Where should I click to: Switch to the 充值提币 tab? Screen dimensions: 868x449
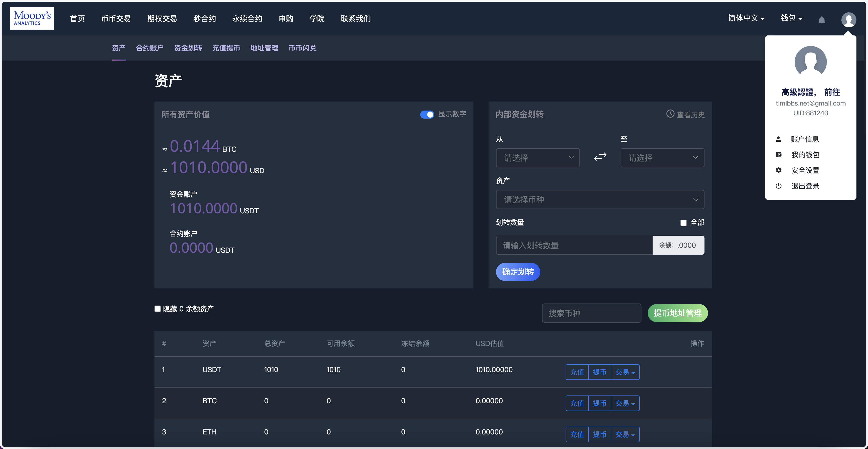point(226,48)
